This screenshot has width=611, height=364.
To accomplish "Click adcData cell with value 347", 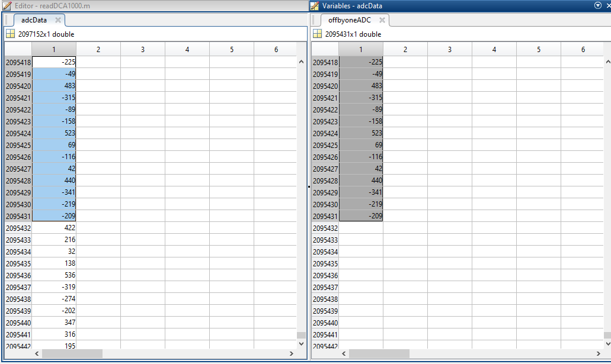I will (x=54, y=323).
